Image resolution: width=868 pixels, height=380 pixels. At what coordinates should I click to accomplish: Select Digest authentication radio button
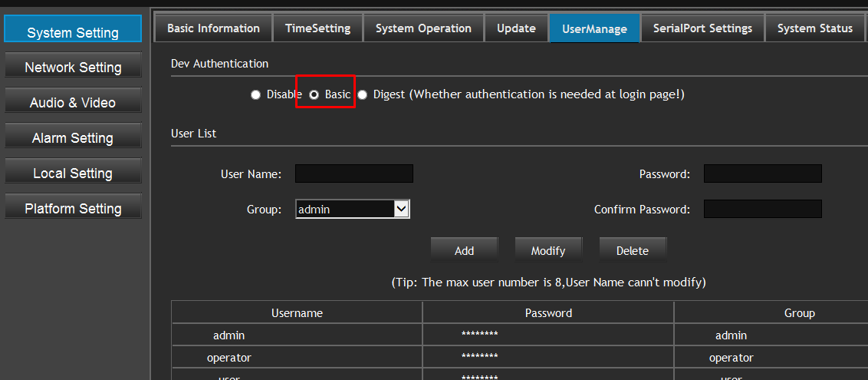coord(363,94)
